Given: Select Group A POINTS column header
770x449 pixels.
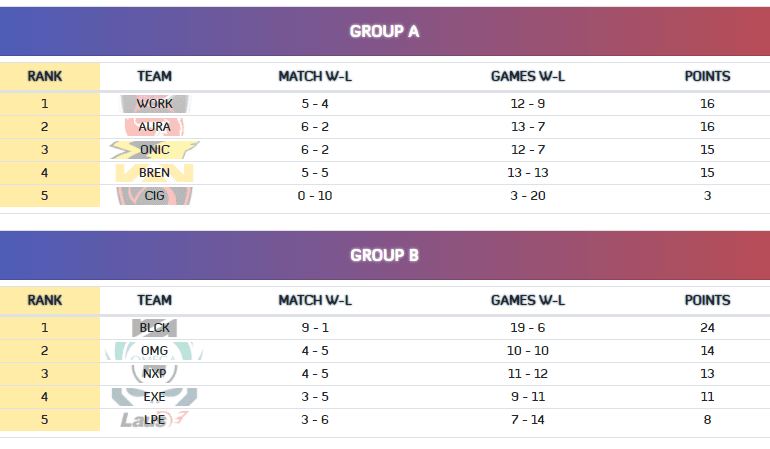Looking at the screenshot, I should [707, 76].
